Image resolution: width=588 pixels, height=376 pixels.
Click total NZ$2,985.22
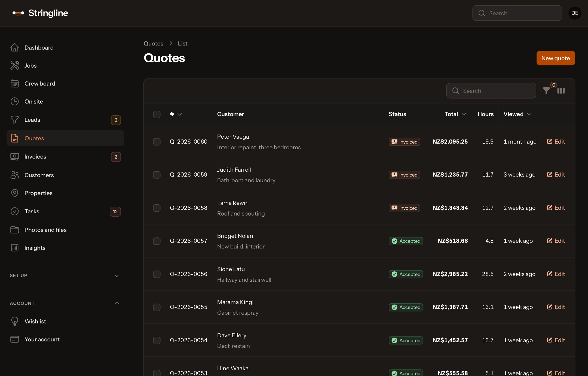click(x=450, y=274)
